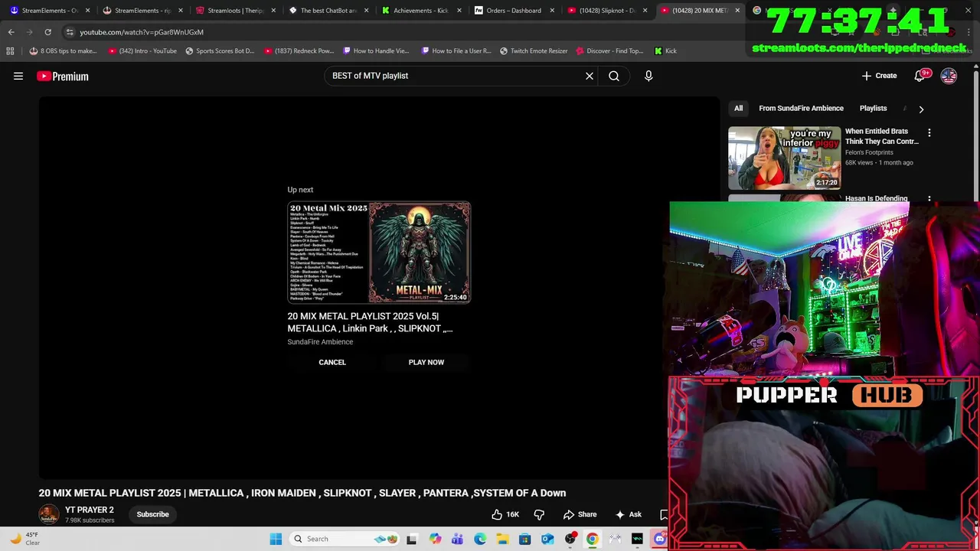Open Chrome apps grid in bookmarks bar
The image size is (980, 551).
coord(10,51)
